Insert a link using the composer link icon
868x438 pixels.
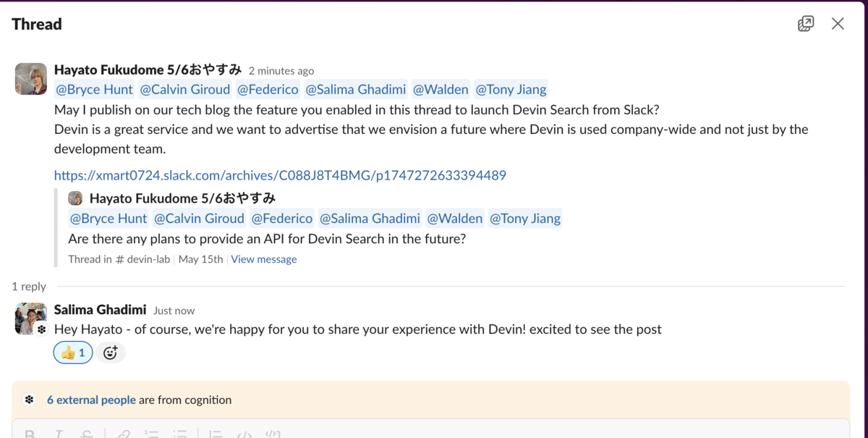tap(124, 434)
